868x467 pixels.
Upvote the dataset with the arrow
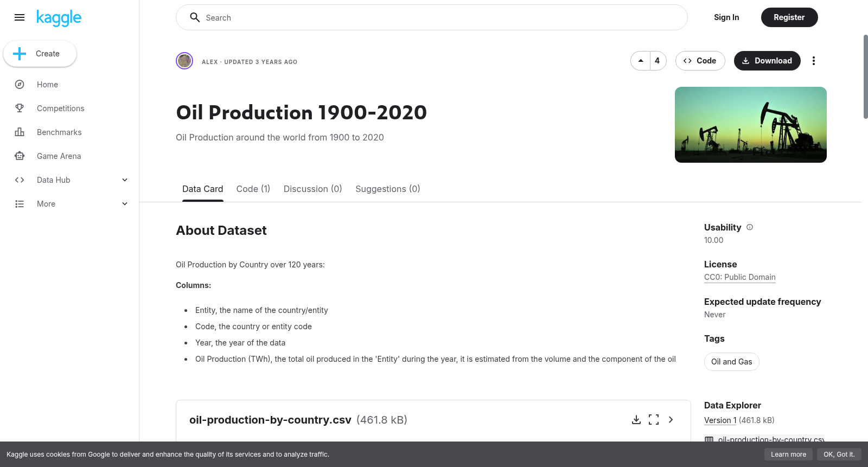click(641, 61)
